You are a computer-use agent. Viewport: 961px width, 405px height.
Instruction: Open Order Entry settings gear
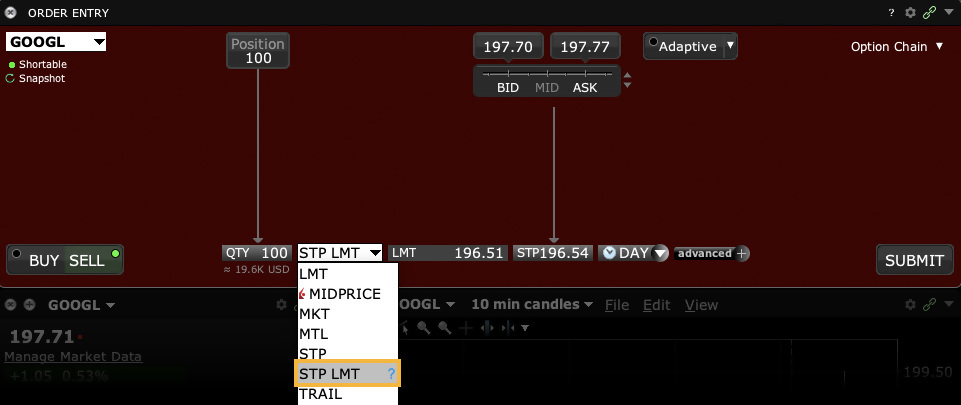(911, 13)
